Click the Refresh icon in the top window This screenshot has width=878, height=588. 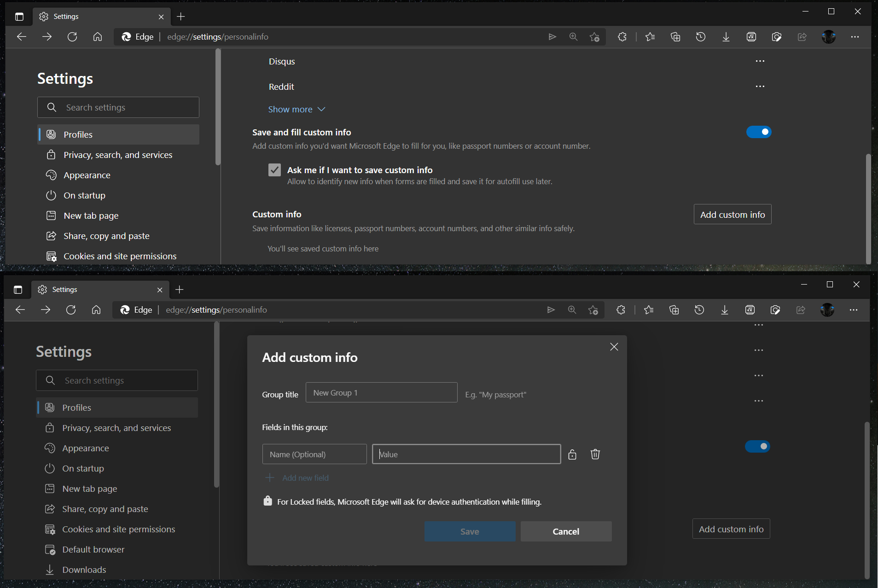(x=72, y=37)
